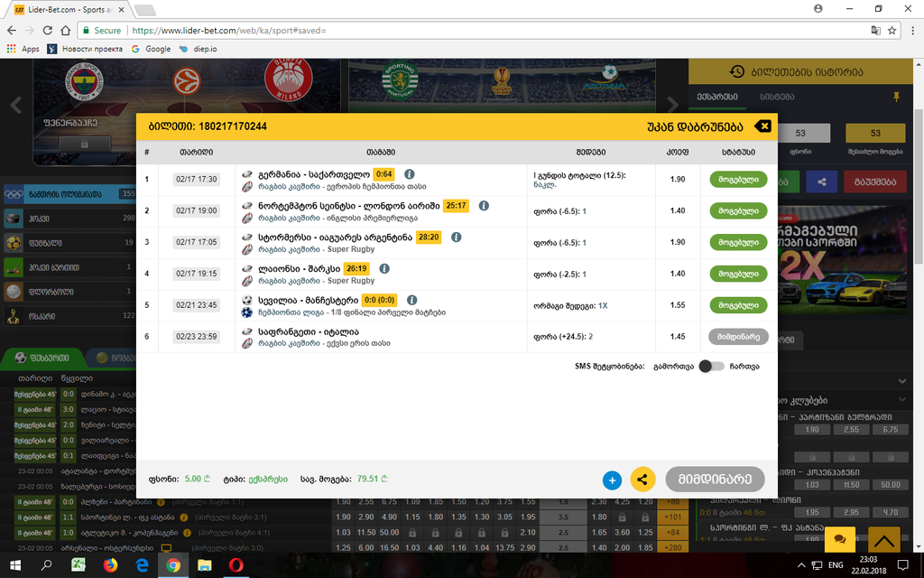The image size is (924, 578).
Task: Click მოგებული status in row 1
Action: click(738, 180)
